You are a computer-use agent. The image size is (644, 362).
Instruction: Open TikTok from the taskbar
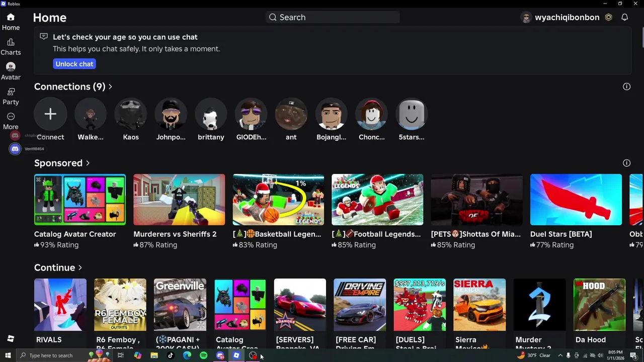(170, 355)
